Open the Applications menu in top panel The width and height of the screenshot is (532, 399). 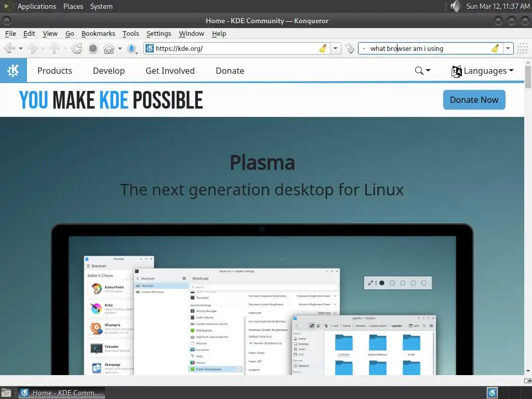click(x=37, y=6)
